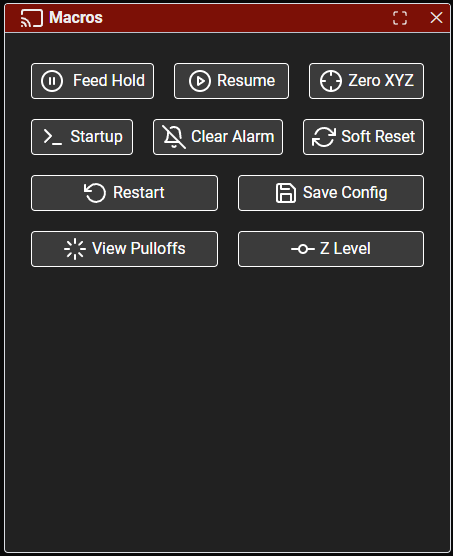Screen dimensions: 453x556
Task: Click the cast icon beside Macros title
Action: (32, 18)
